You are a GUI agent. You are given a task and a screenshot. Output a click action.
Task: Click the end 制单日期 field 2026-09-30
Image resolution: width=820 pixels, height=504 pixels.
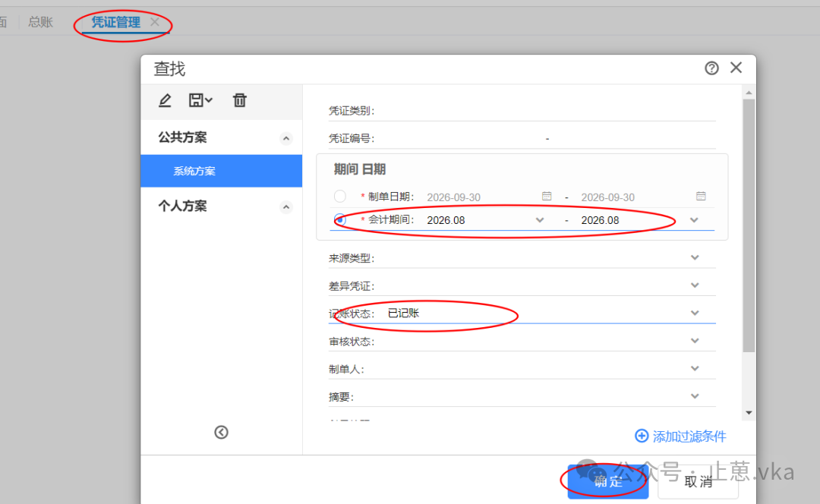click(x=607, y=197)
